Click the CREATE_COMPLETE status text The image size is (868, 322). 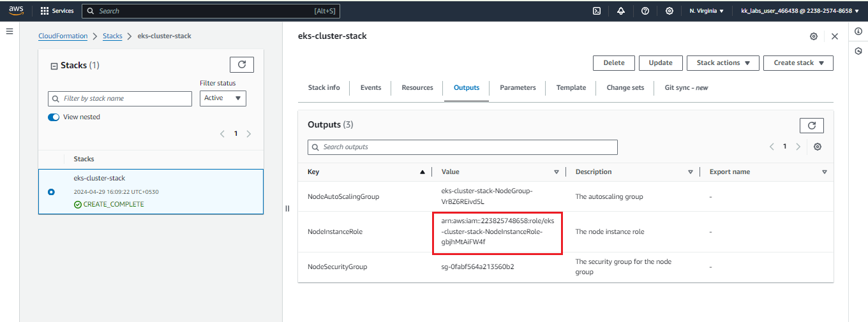tap(114, 204)
